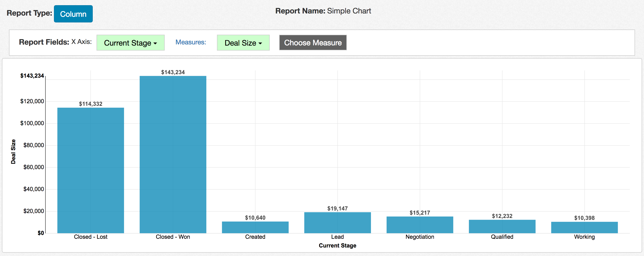Select the Lead stage bar
Viewport: 644px width, 256px height.
pyautogui.click(x=337, y=222)
